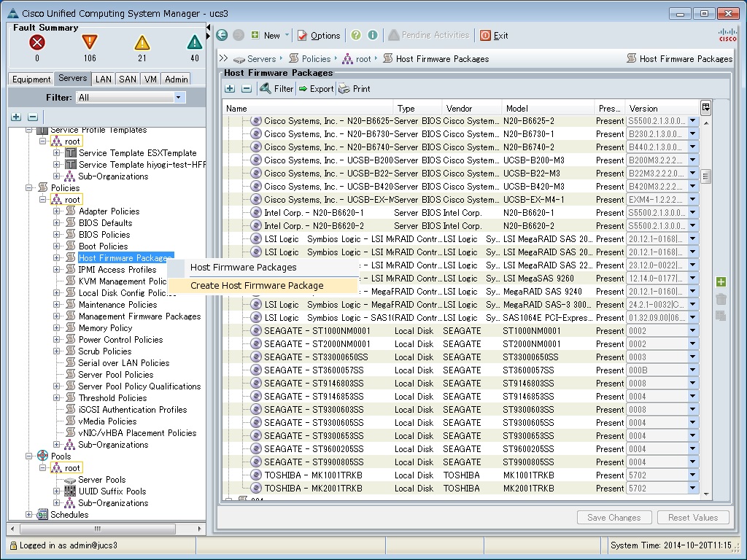Click the critical faults icon
Image resolution: width=747 pixels, height=560 pixels.
(37, 43)
